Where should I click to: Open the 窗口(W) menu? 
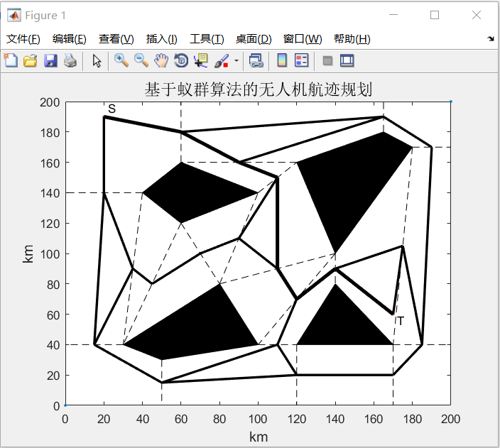[303, 39]
